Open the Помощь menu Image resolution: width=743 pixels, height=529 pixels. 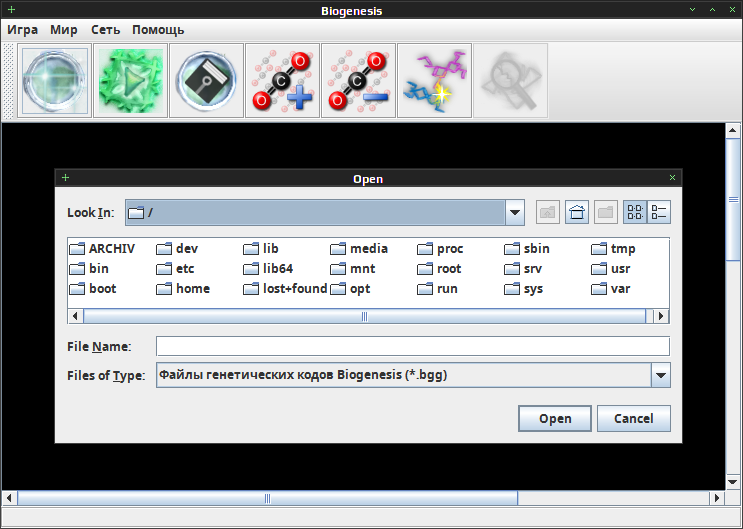(158, 30)
